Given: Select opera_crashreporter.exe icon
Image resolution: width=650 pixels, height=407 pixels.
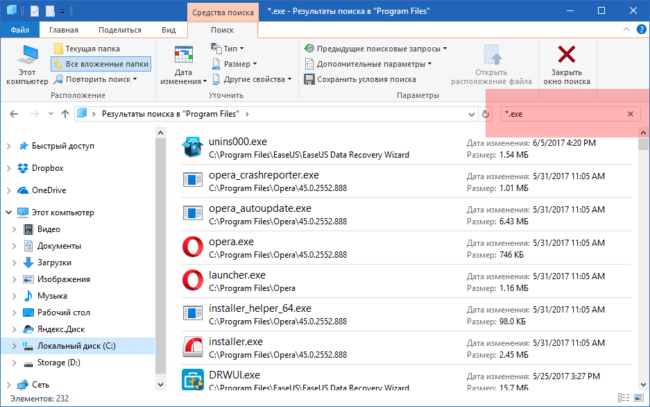Looking at the screenshot, I should [193, 180].
